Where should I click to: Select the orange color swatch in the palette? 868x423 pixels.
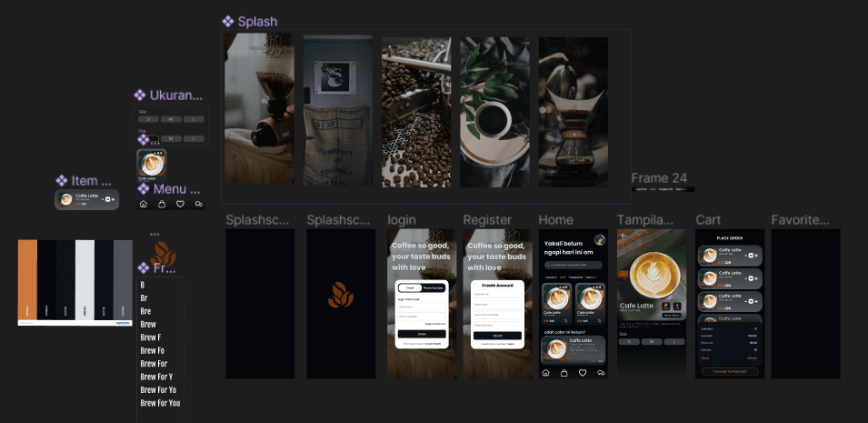click(x=27, y=279)
